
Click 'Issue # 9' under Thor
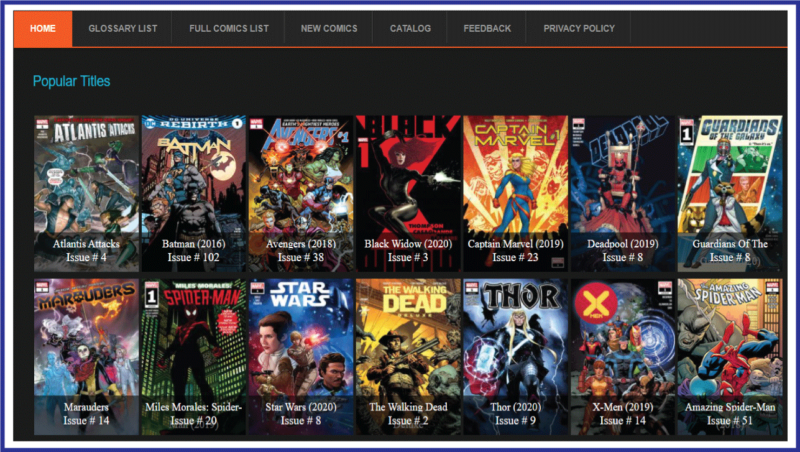[515, 420]
